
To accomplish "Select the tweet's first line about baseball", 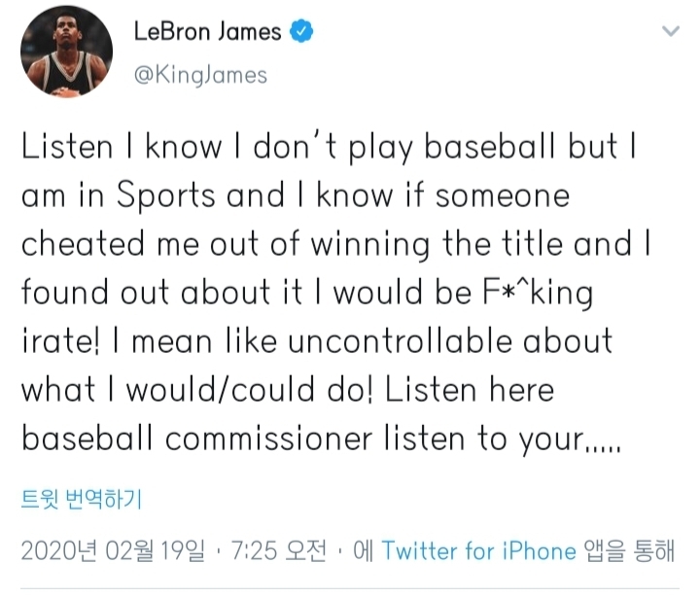I will point(329,147).
